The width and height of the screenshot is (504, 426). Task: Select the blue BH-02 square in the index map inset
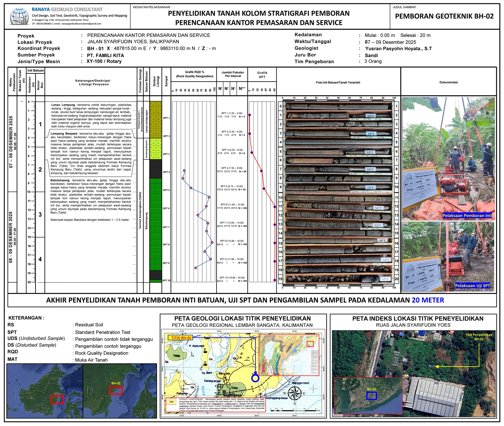[371, 396]
